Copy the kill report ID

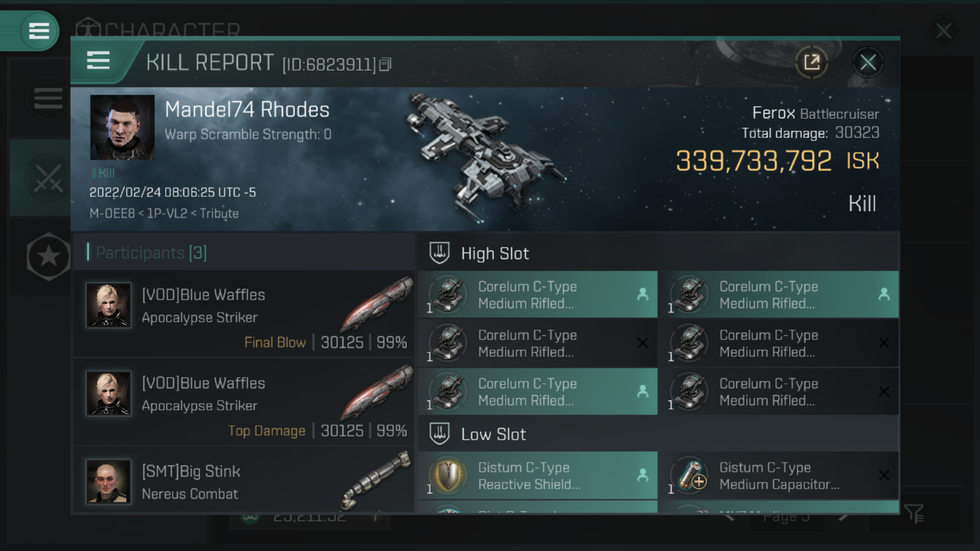[x=385, y=64]
